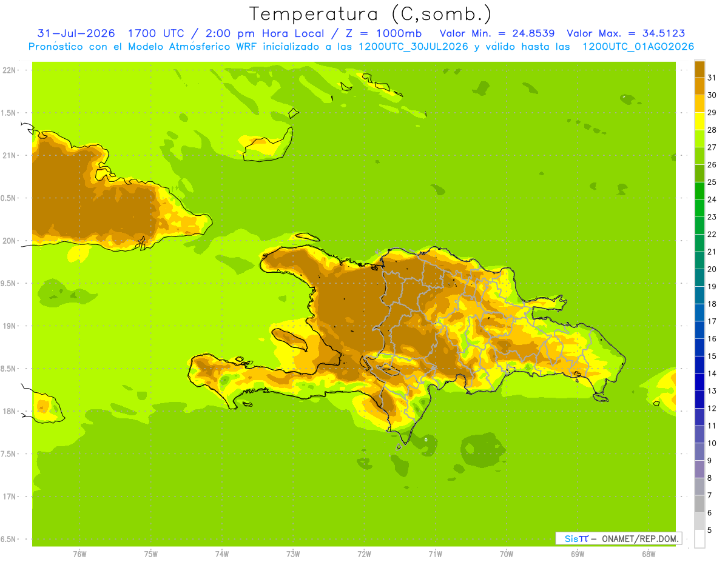Click the '19N' latitude axis label

pyautogui.click(x=8, y=326)
